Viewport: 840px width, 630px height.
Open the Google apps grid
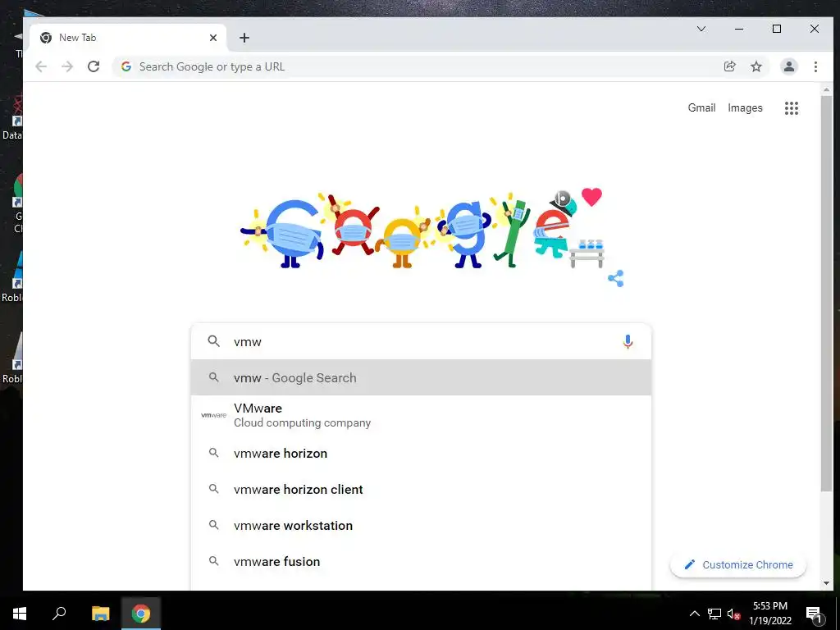coord(792,108)
